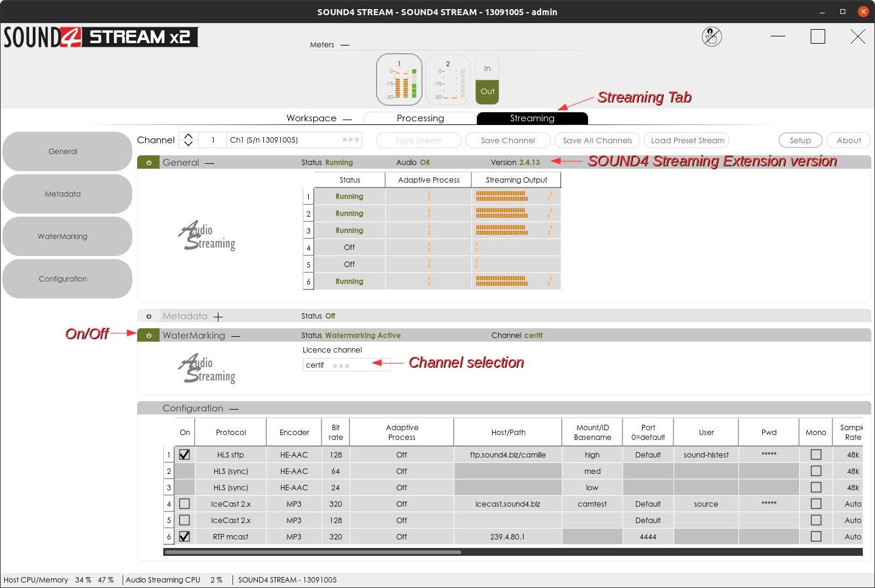Toggle the WaterMarking On/Off power icon
Viewport: 875px width, 588px height.
149,336
